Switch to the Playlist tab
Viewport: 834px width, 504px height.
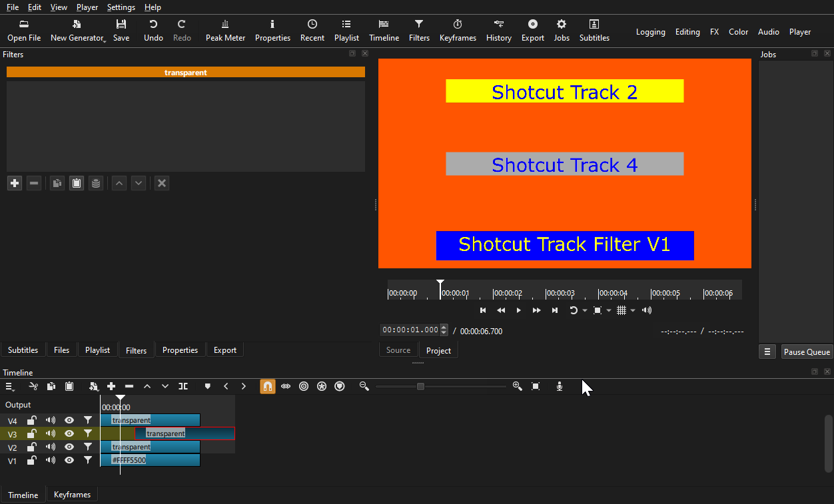97,350
